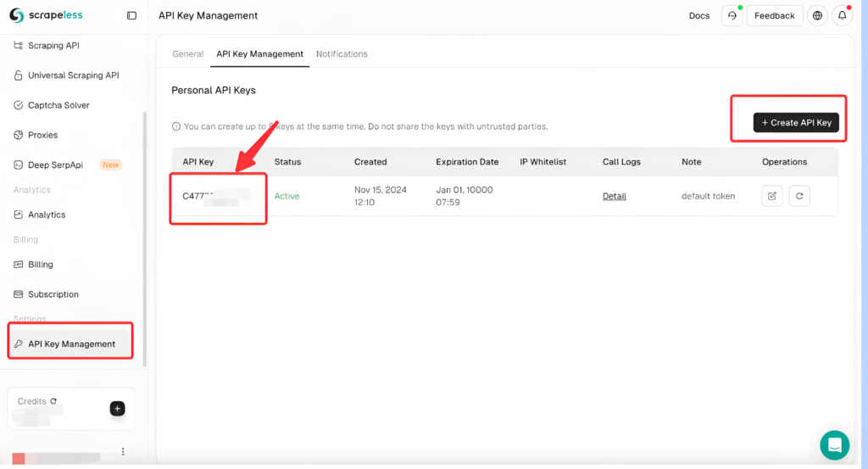Click the Personal API Keys heading

(x=213, y=90)
